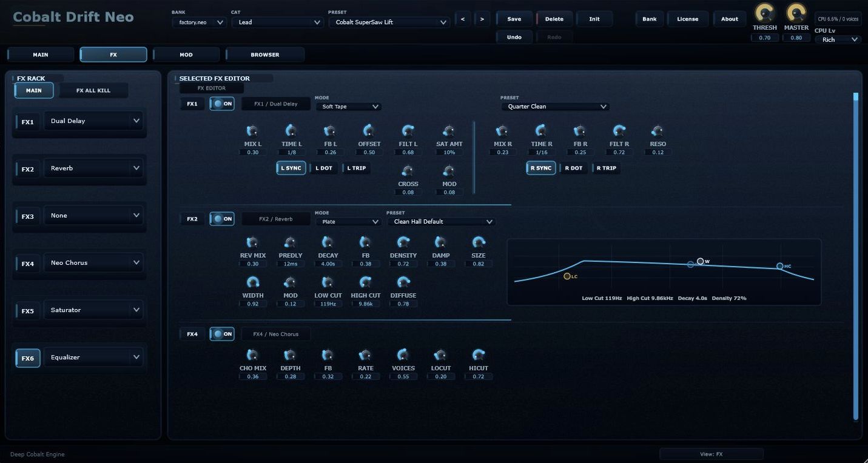Click the TIME L knob
The width and height of the screenshot is (868, 463).
(x=291, y=131)
